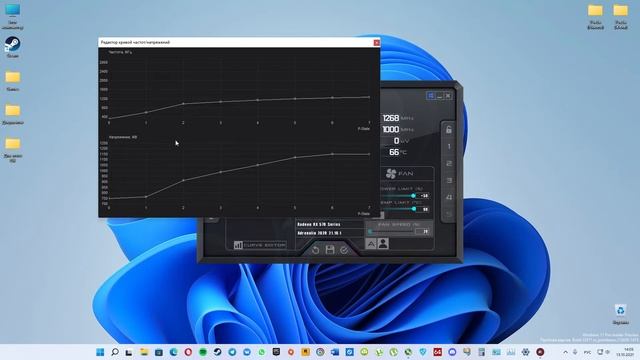Screen dimensions: 640x360
Task: Open taskbar Search magnifier
Action: coord(115,352)
